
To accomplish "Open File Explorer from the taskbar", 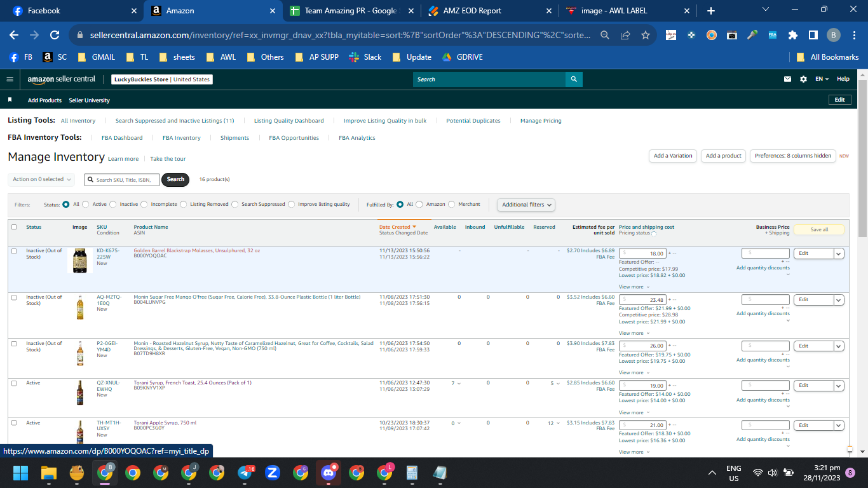I will pyautogui.click(x=49, y=473).
